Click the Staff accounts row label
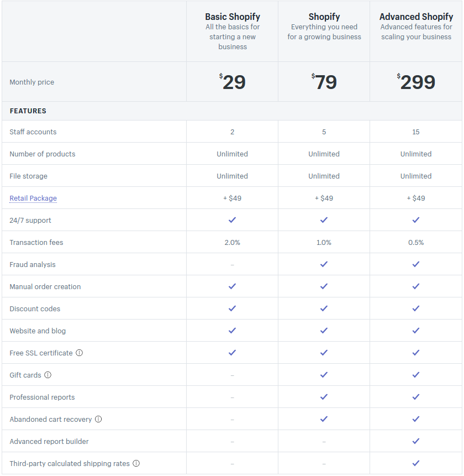This screenshot has height=476, width=464. click(x=33, y=132)
